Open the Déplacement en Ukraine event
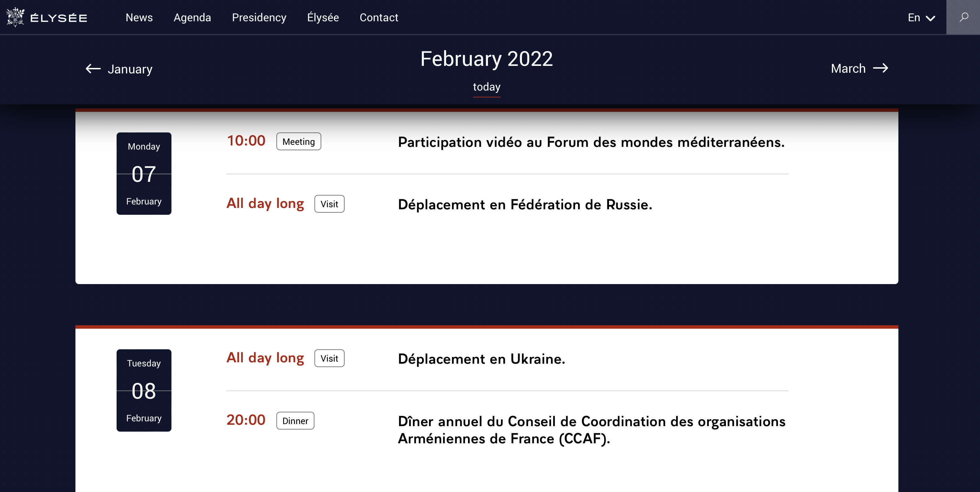This screenshot has height=492, width=980. pyautogui.click(x=481, y=359)
